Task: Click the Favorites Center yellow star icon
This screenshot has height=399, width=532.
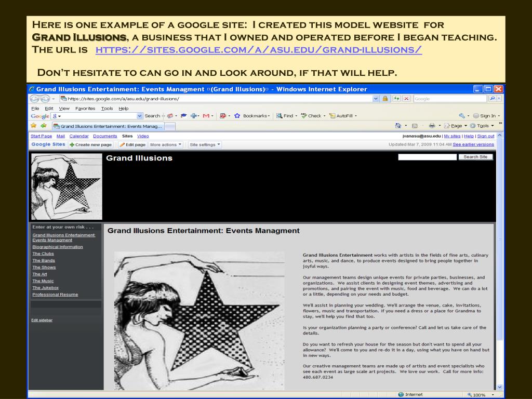Action: tap(34, 126)
